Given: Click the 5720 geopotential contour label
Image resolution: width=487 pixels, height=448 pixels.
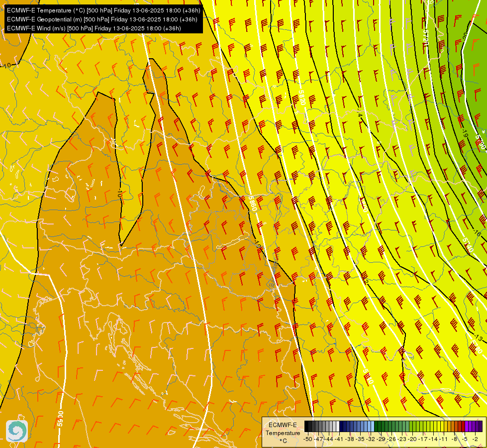Looking at the screenshot, I should [x=425, y=38].
